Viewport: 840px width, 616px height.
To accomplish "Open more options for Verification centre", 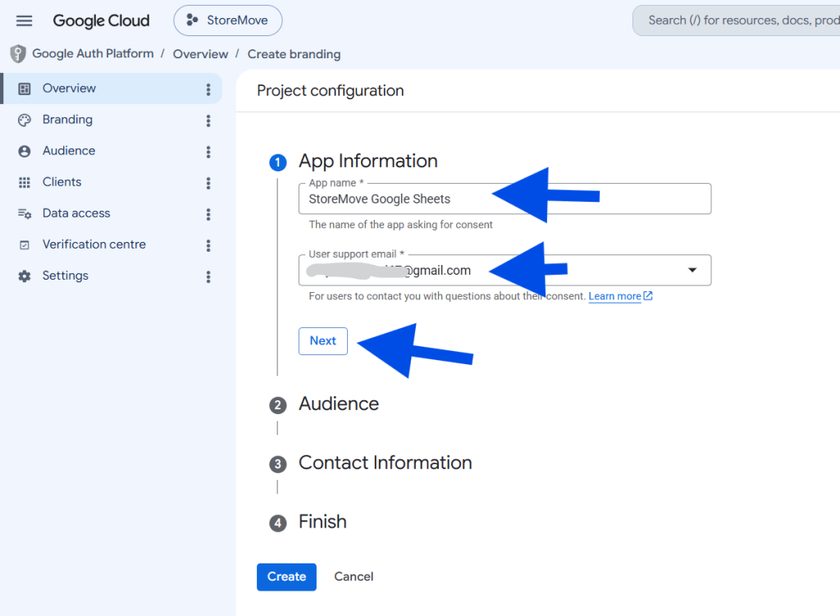I will point(208,245).
